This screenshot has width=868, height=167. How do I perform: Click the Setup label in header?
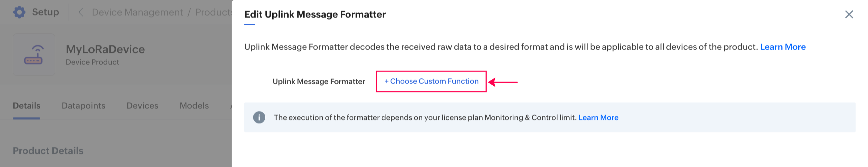45,12
